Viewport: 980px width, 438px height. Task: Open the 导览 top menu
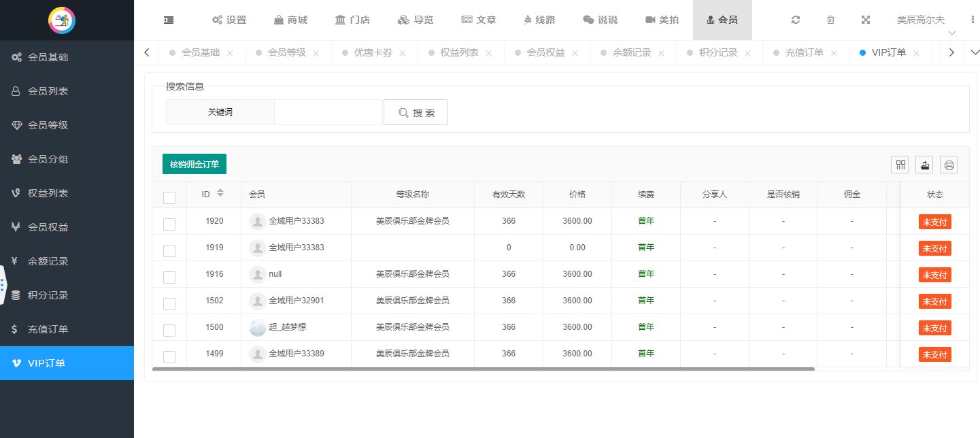tap(415, 20)
